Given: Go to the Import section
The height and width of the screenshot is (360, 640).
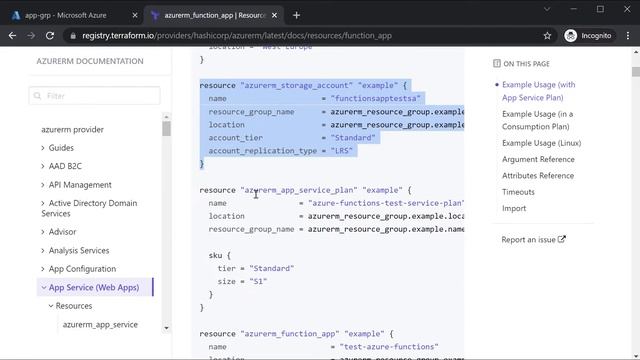Looking at the screenshot, I should 514,208.
